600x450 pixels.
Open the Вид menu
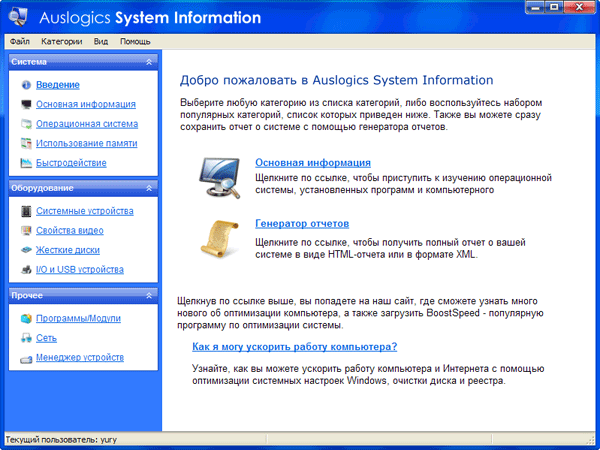(x=101, y=41)
